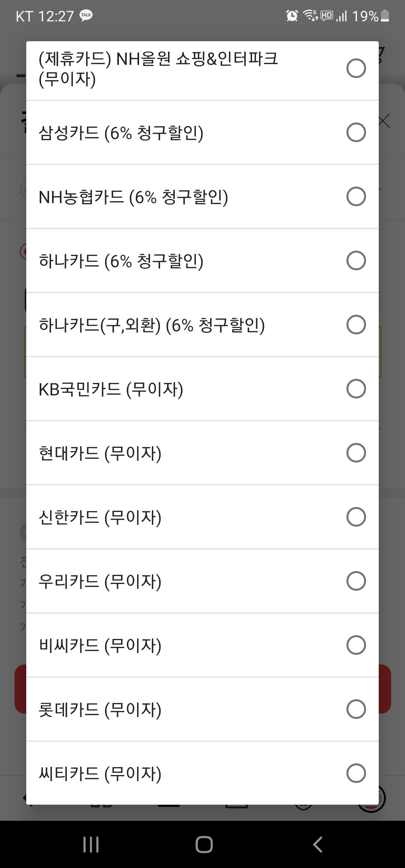
Task: Select the 현대카드 (무이자) radio button
Action: pyautogui.click(x=356, y=453)
